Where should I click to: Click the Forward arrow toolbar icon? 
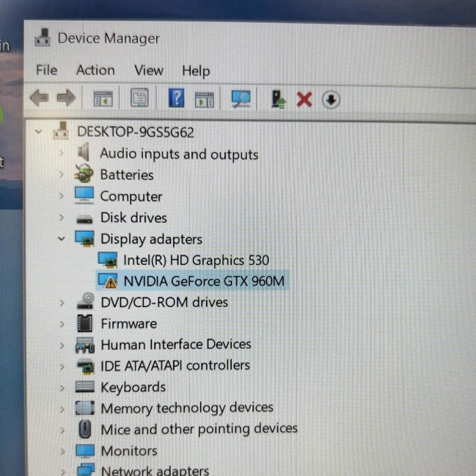[66, 98]
